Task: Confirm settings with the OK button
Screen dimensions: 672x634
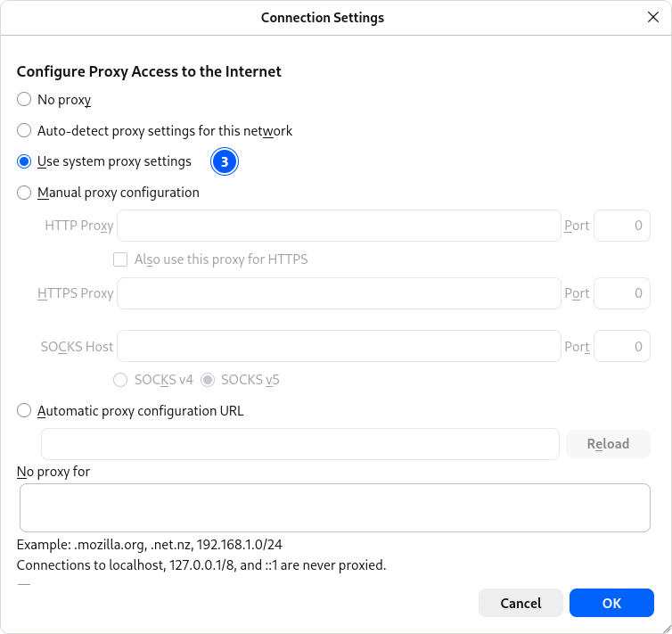Action: point(611,603)
